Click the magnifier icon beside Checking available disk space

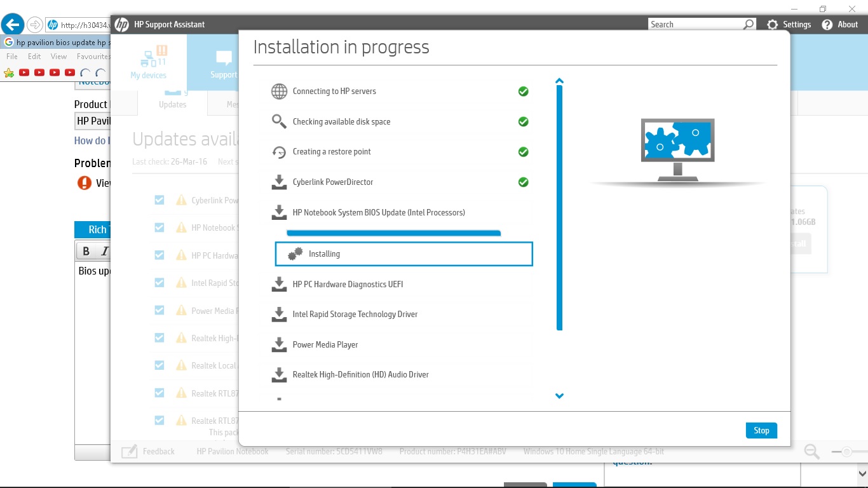click(279, 121)
